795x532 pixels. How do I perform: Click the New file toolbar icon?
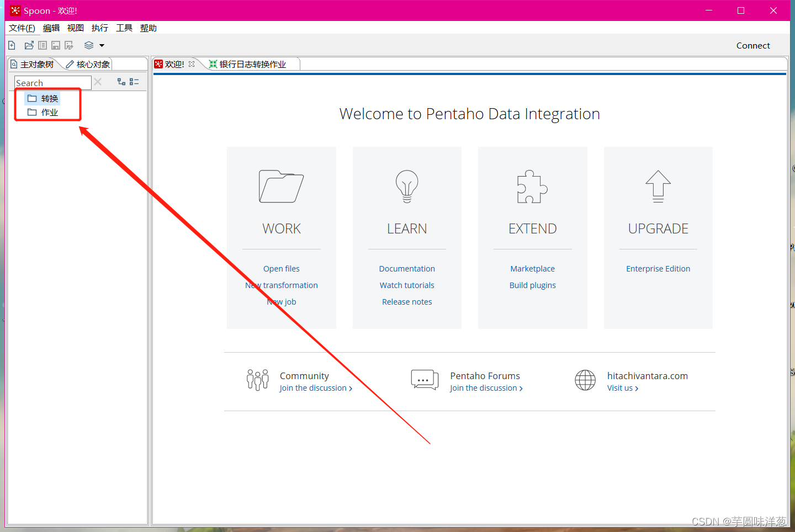[x=12, y=45]
